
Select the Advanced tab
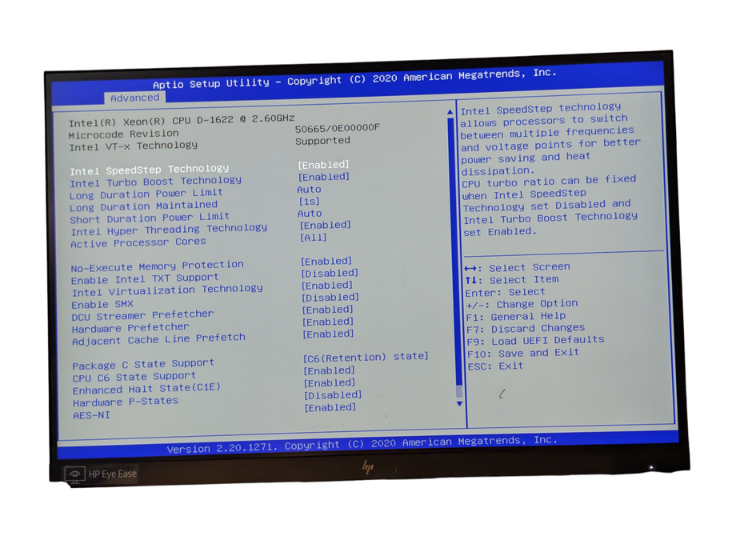(134, 98)
